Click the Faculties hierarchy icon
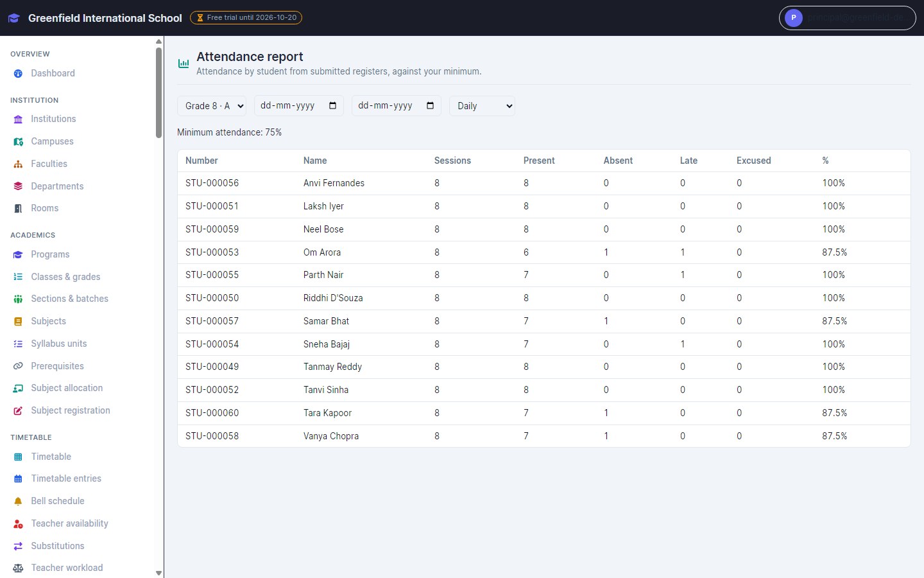Viewport: 924px width, 578px height. tap(18, 164)
